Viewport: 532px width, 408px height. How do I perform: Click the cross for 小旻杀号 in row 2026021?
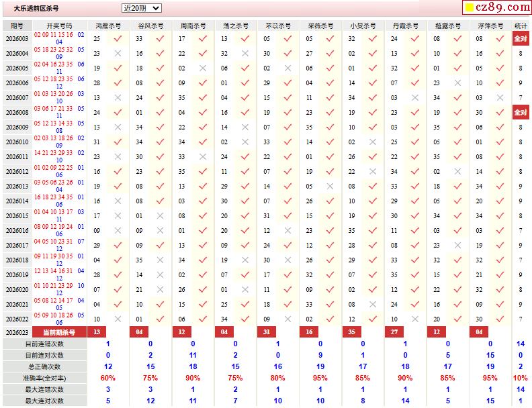click(372, 304)
